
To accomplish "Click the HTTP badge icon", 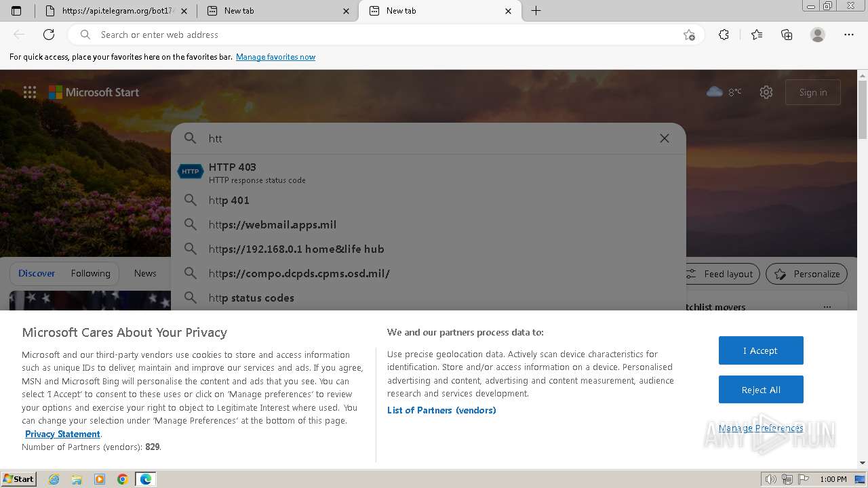I will (x=191, y=171).
